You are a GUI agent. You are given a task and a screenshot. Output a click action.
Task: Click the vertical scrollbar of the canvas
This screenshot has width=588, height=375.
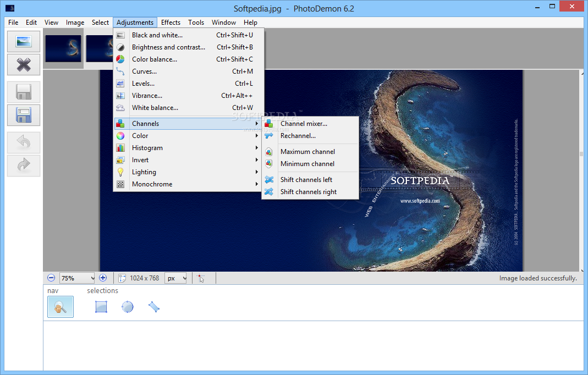coord(581,170)
